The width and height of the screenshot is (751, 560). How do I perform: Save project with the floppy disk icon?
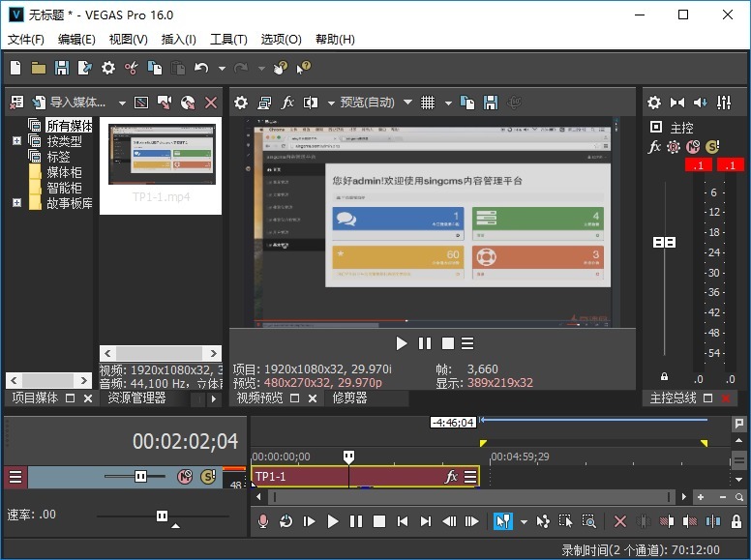(x=62, y=68)
